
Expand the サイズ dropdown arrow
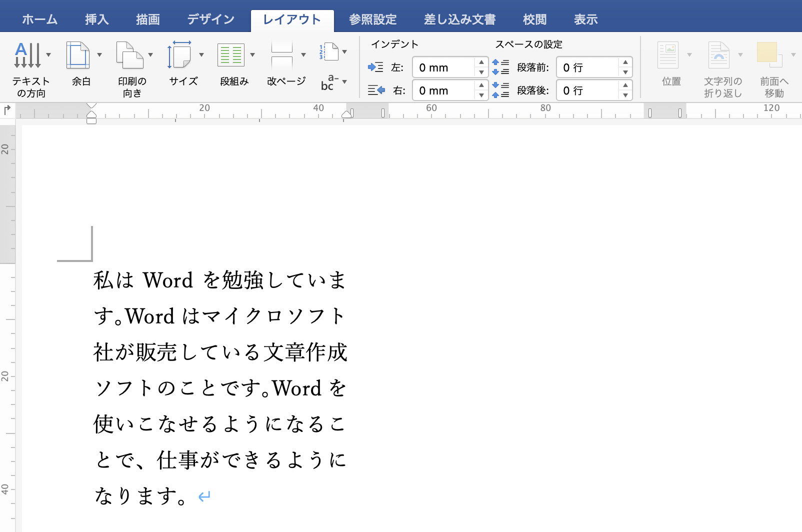click(201, 55)
